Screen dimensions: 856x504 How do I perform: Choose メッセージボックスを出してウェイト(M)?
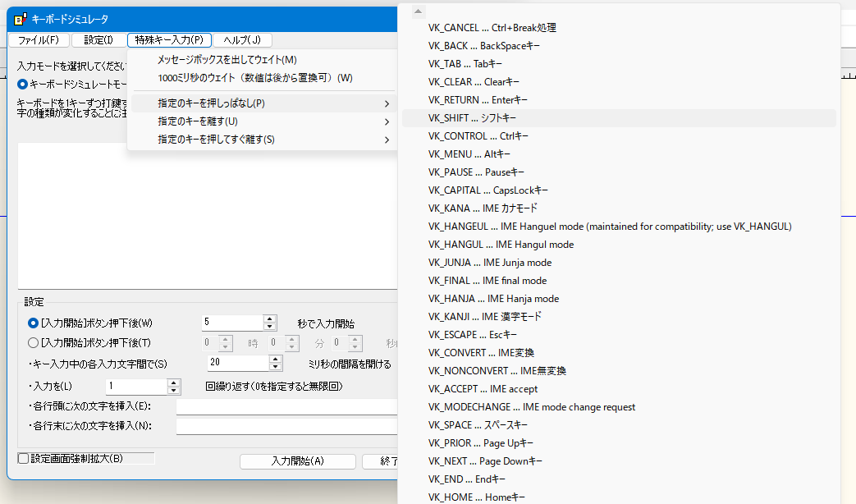227,60
